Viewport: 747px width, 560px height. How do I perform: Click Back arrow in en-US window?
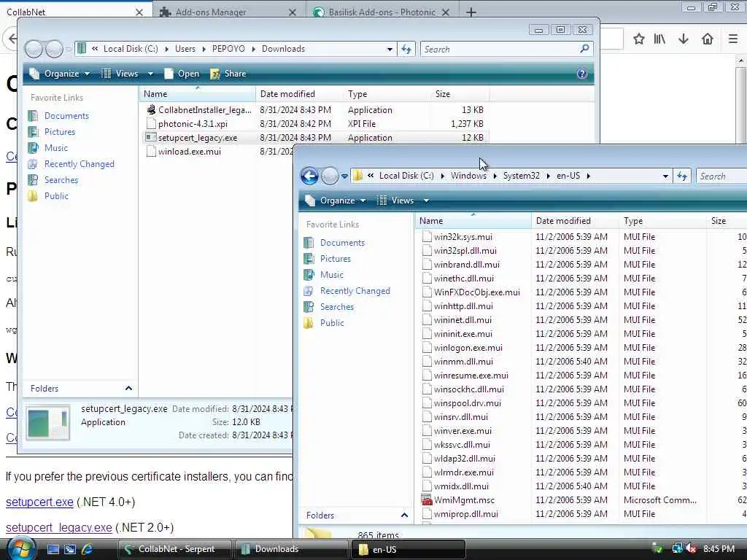pos(309,176)
